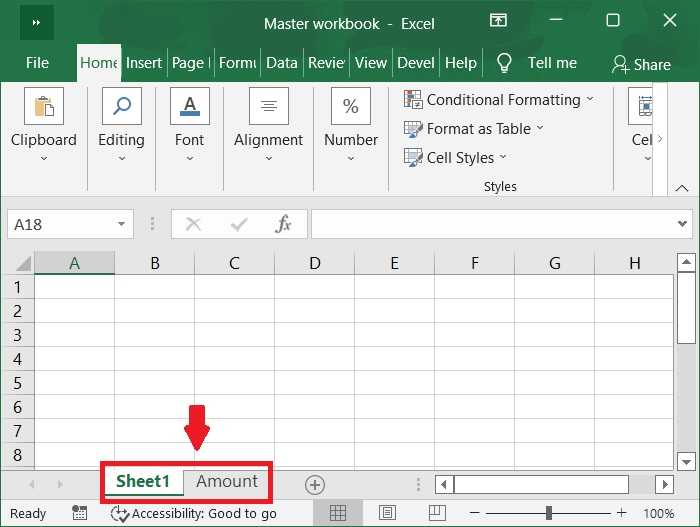Click the Format as Table icon
The width and height of the screenshot is (700, 527).
413,129
